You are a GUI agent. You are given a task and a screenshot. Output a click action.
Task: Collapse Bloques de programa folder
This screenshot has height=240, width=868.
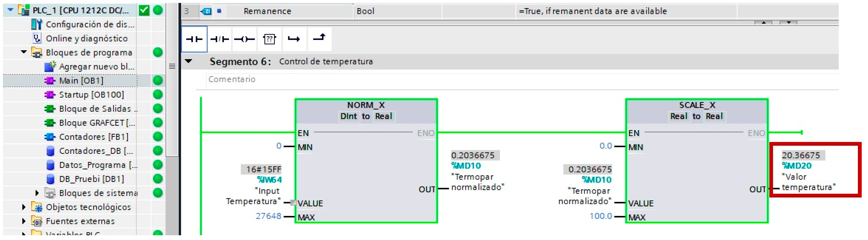pos(24,52)
